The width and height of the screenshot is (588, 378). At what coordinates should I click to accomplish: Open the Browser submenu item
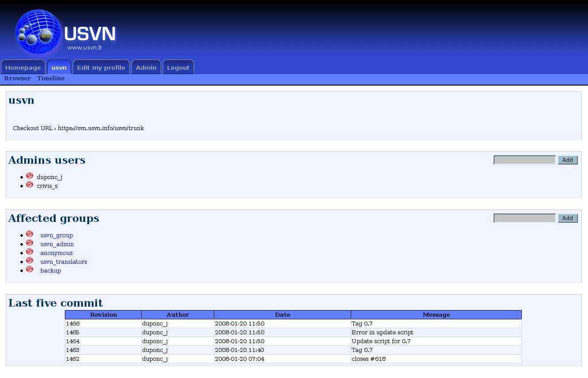click(x=18, y=79)
